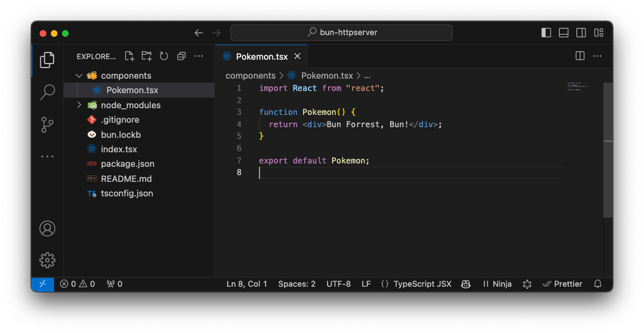The width and height of the screenshot is (644, 333).
Task: Open README.md from Explorer
Action: point(139,178)
